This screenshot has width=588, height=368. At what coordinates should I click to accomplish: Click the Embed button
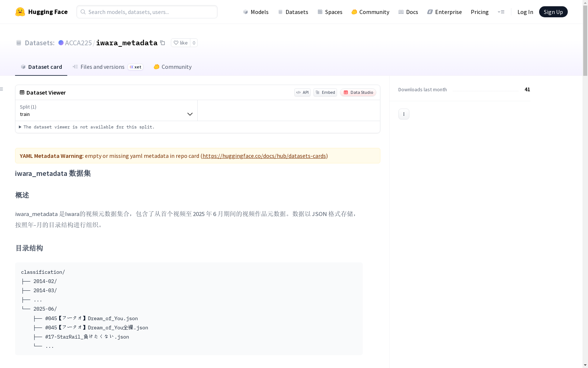pyautogui.click(x=325, y=92)
